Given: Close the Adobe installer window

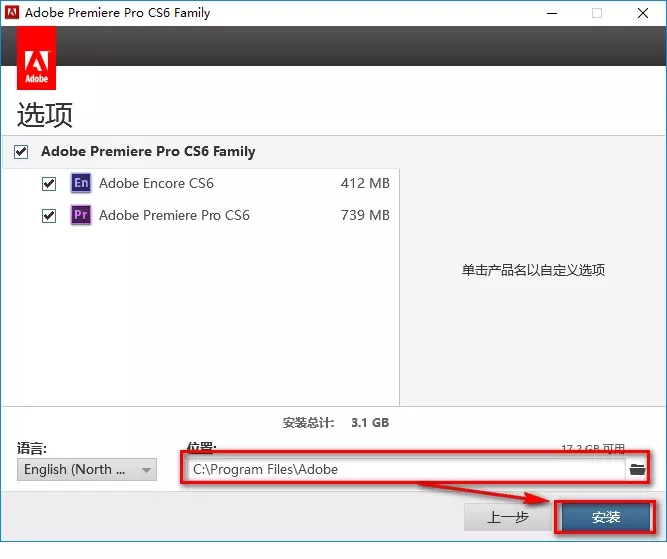Looking at the screenshot, I should (642, 13).
